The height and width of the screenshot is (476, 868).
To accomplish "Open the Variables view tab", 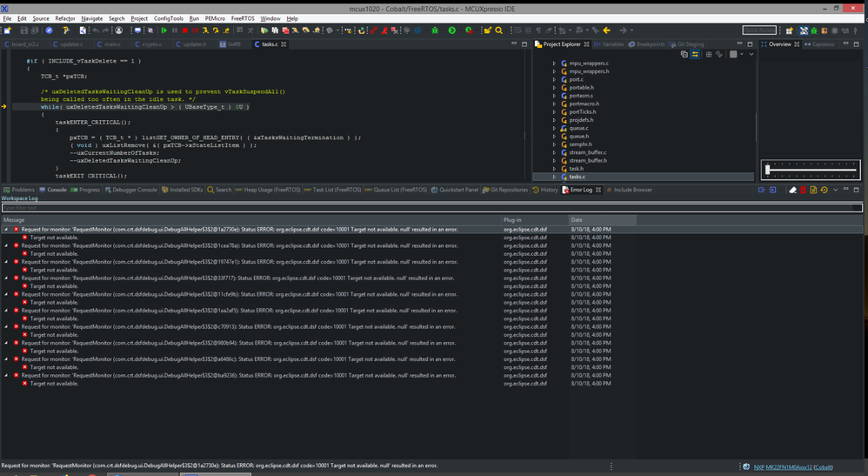I will (x=608, y=44).
